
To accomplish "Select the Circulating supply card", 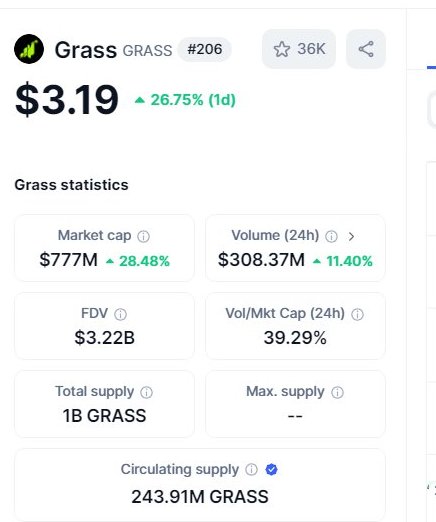I will (x=200, y=485).
